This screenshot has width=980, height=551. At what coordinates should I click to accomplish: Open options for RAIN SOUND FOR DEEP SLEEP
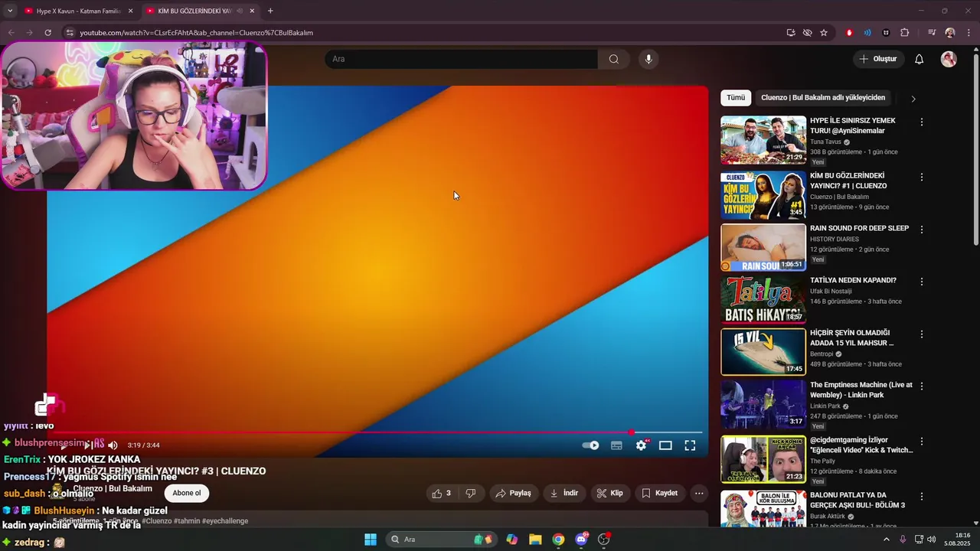pos(922,230)
